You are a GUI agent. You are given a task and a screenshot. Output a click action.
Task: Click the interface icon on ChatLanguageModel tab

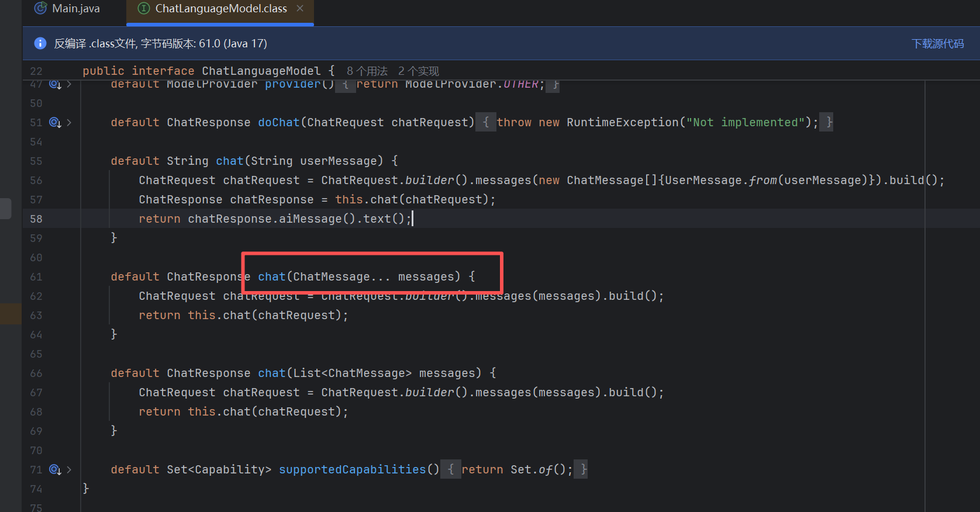[x=144, y=8]
